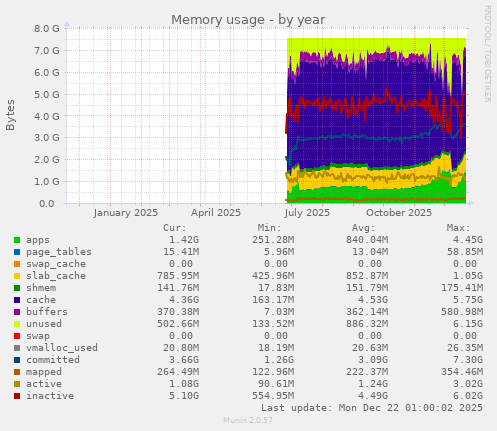497x431 pixels.
Task: Click the 'shmem' legend label
Action: [41, 288]
